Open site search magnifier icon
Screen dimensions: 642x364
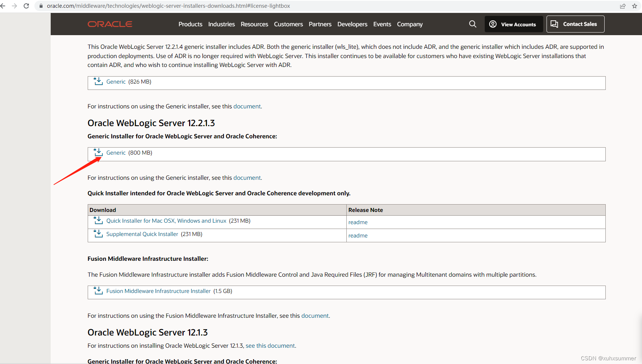(x=473, y=24)
